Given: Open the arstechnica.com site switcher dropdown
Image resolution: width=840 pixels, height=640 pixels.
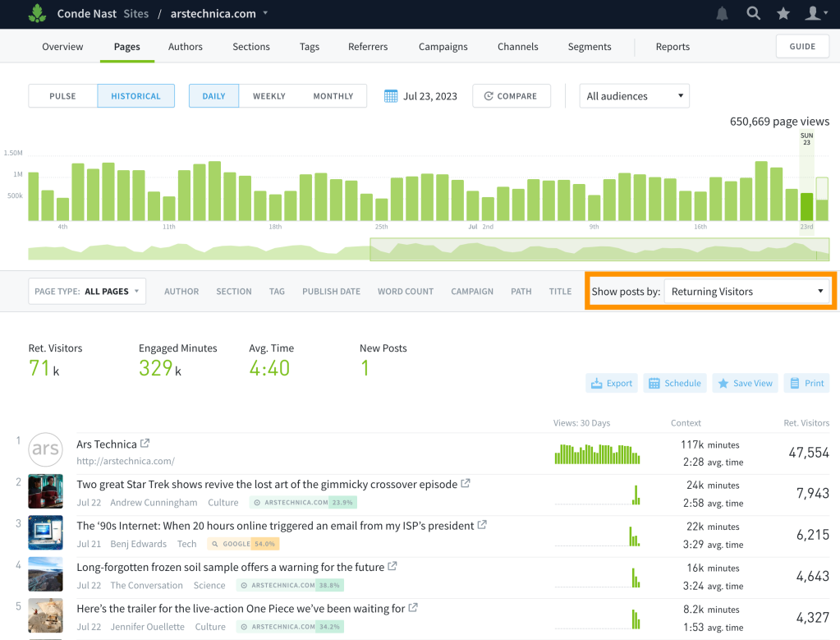Looking at the screenshot, I should tap(219, 13).
